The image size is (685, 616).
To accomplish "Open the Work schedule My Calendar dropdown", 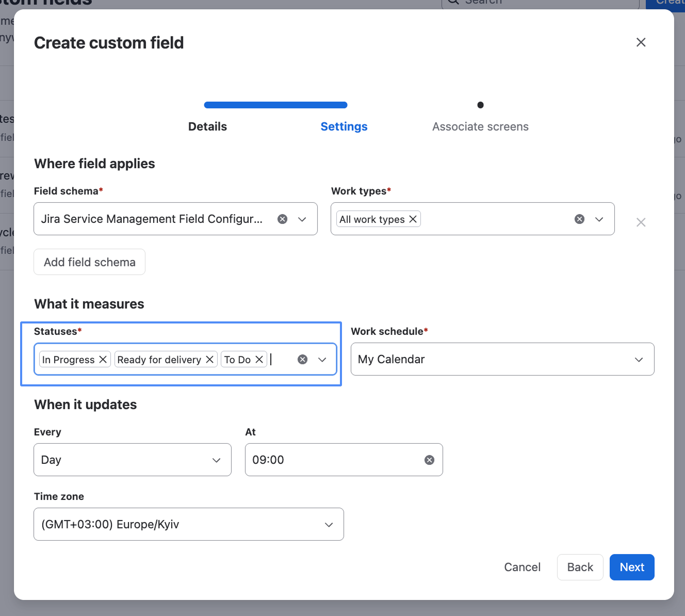I will pyautogui.click(x=502, y=359).
